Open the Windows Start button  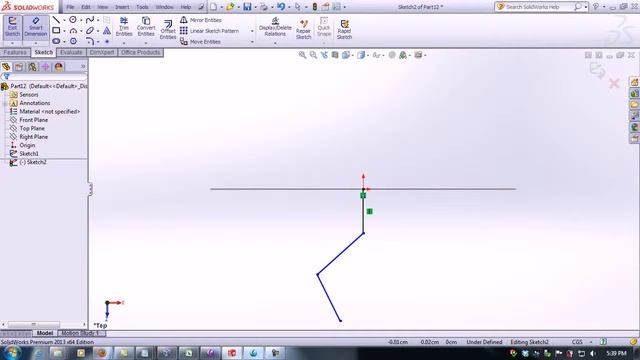(13, 353)
